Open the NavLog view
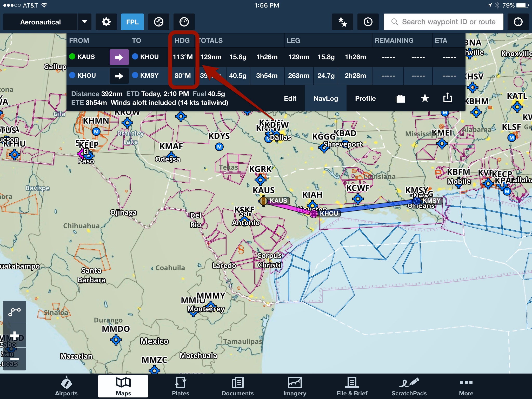Screen dimensions: 532x399 [326, 98]
